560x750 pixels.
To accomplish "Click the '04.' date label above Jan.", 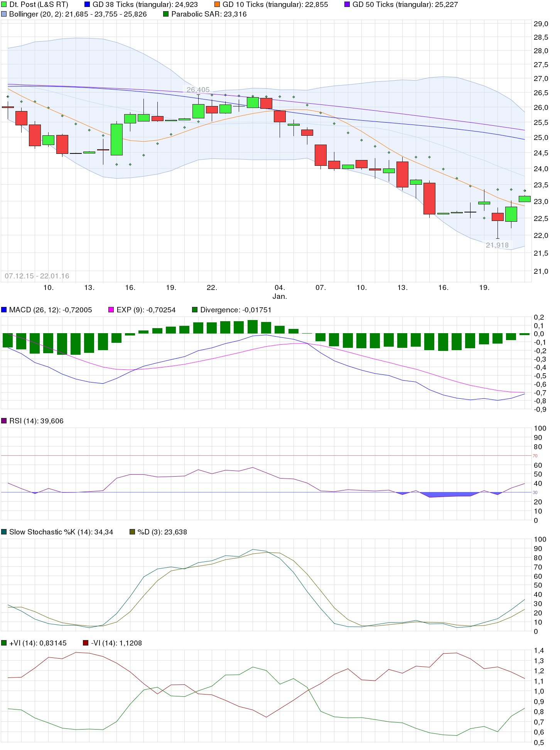I will 280,287.
